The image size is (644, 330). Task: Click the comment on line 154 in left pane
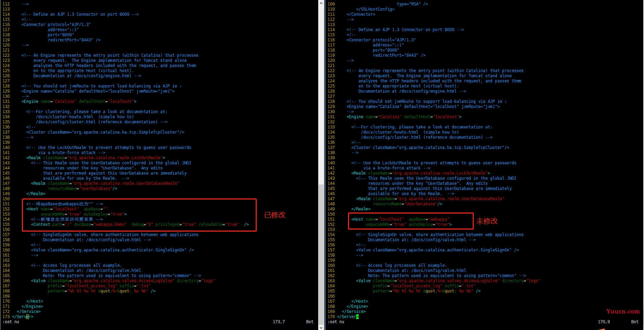pyautogui.click(x=67, y=219)
